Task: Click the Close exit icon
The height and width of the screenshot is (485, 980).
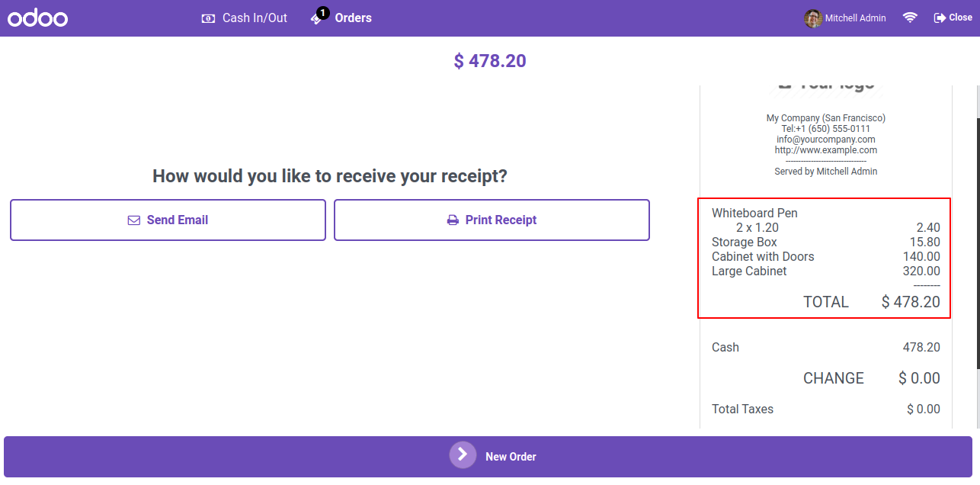Action: 940,18
